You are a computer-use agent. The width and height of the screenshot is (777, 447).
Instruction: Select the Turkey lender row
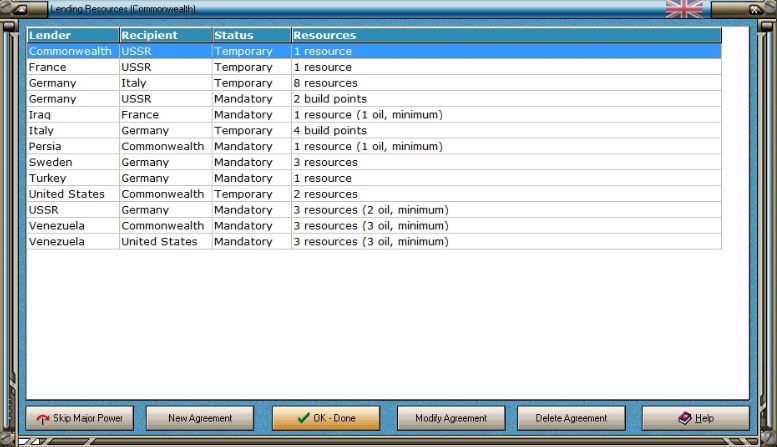374,178
